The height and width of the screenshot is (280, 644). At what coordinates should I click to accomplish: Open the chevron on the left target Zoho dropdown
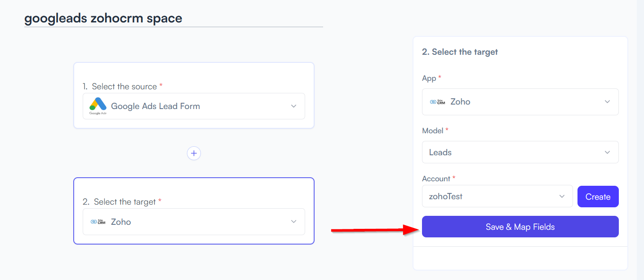click(293, 222)
